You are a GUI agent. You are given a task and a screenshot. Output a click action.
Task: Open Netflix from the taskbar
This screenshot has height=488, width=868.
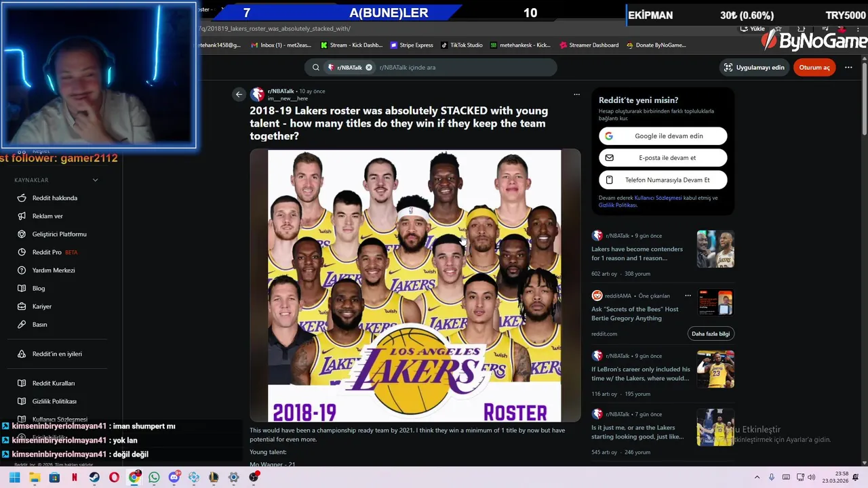coord(75,477)
